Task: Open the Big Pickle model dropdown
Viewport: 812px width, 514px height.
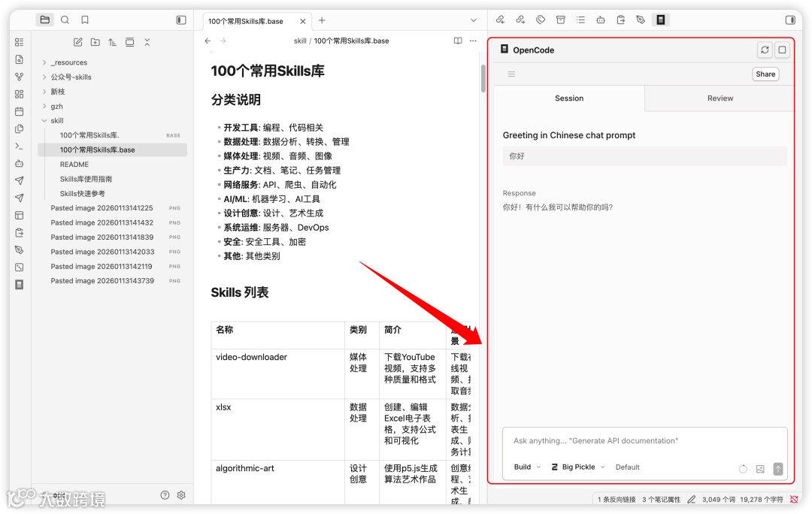Action: tap(578, 467)
